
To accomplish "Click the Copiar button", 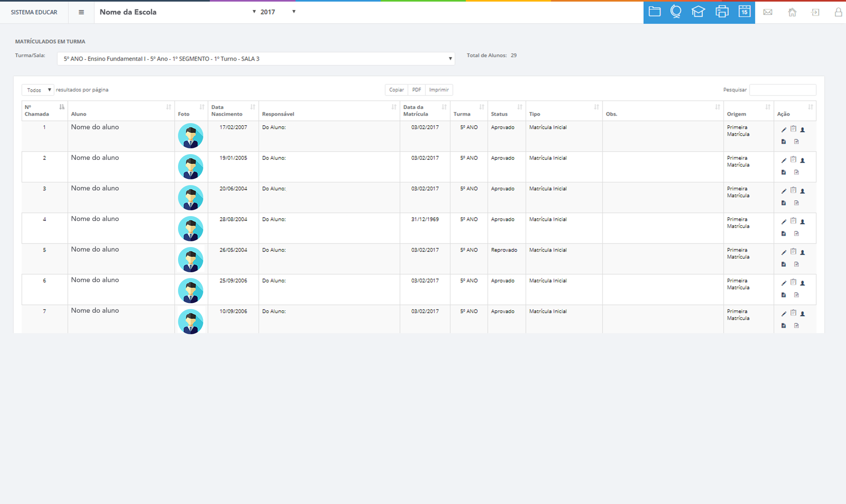I will (397, 90).
